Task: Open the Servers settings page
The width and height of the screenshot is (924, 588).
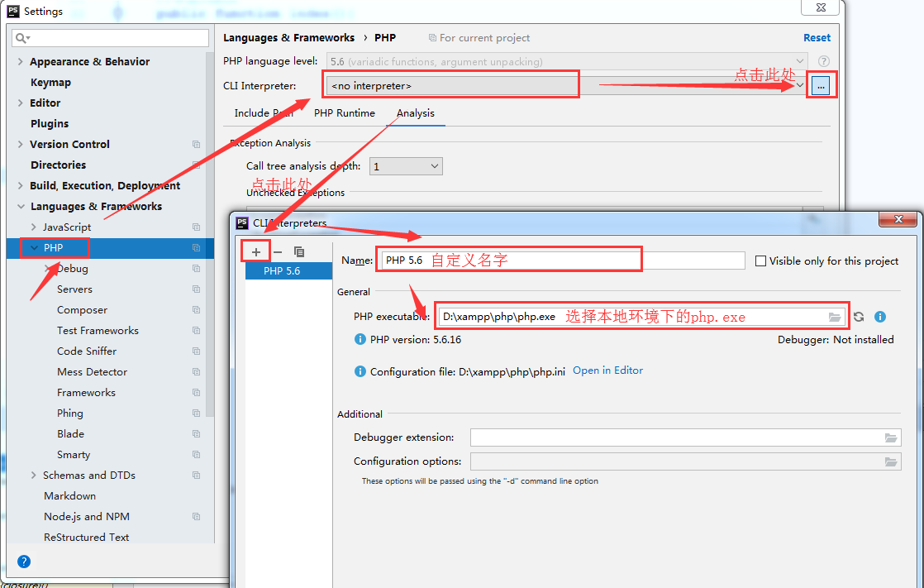Action: (75, 289)
